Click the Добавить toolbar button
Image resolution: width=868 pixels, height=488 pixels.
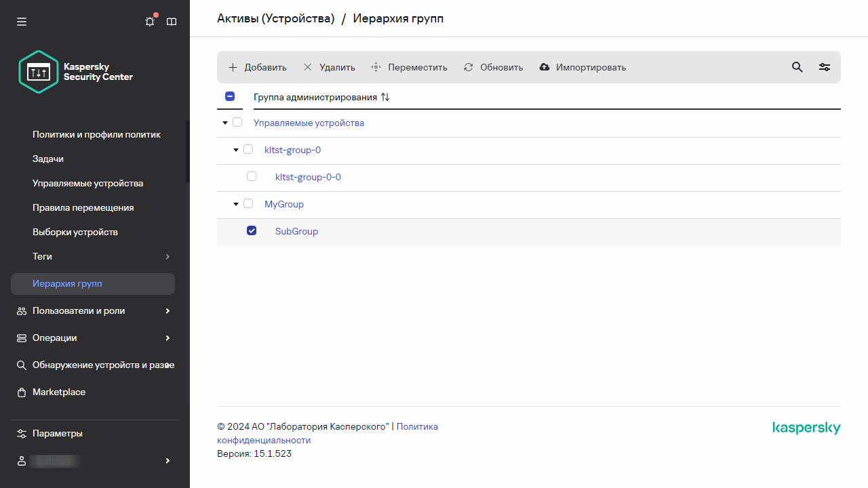tap(257, 67)
